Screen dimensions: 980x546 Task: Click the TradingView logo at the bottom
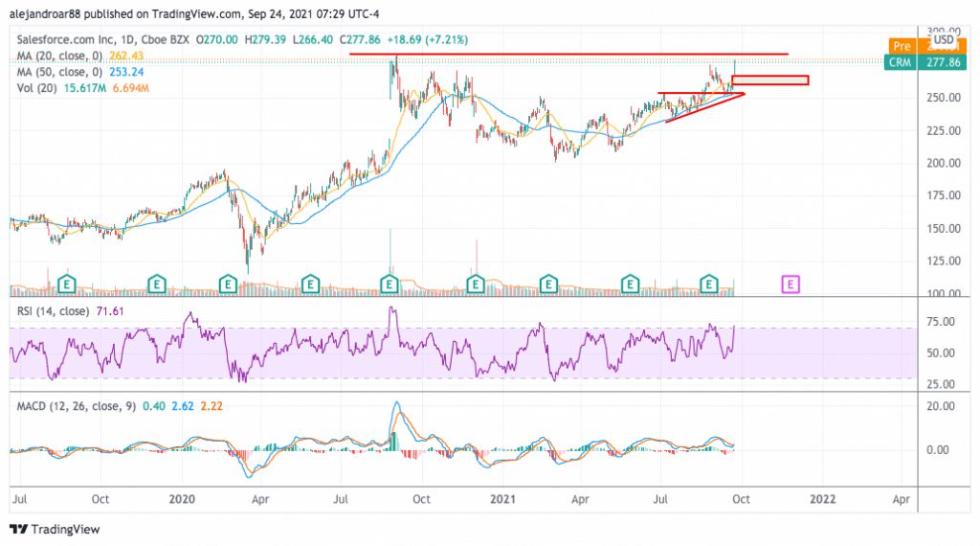coord(55,529)
